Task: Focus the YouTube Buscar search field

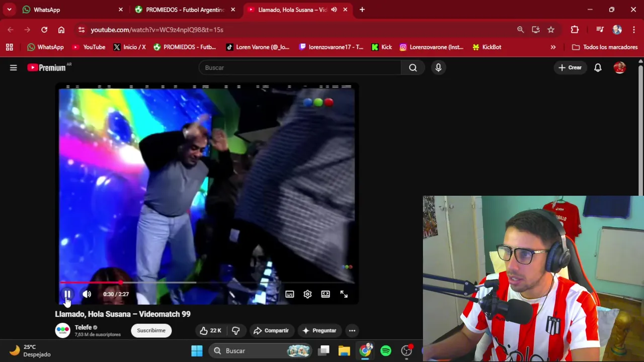Action: 300,67
